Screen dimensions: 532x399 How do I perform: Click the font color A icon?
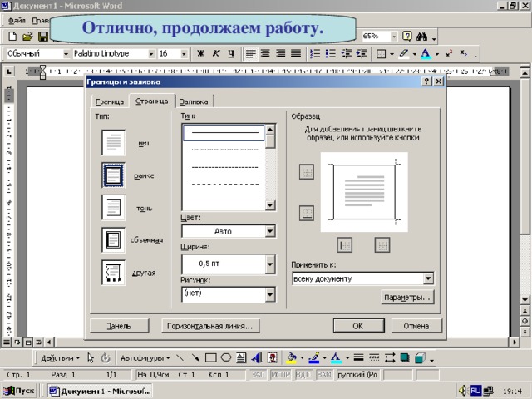point(426,53)
